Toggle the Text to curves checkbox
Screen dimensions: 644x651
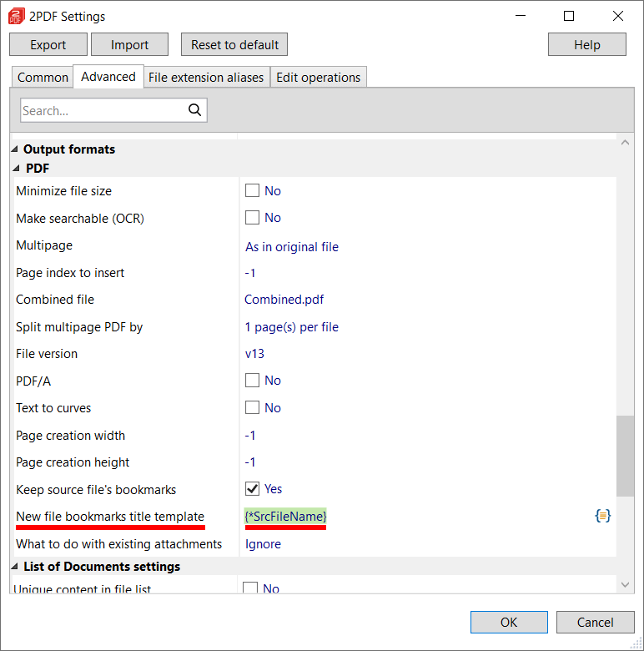252,408
